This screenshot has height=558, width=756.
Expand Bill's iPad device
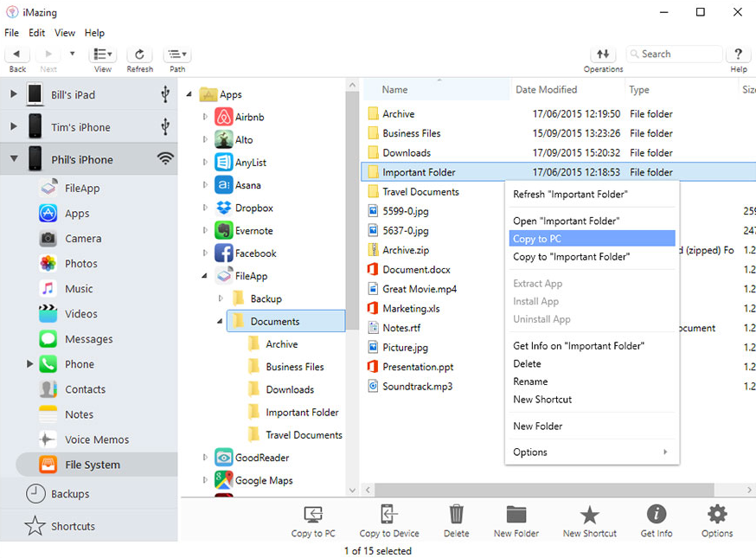pos(14,94)
